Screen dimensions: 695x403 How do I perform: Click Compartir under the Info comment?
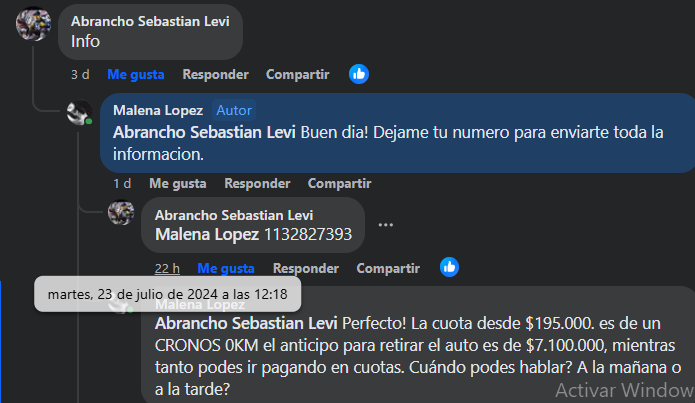(297, 74)
